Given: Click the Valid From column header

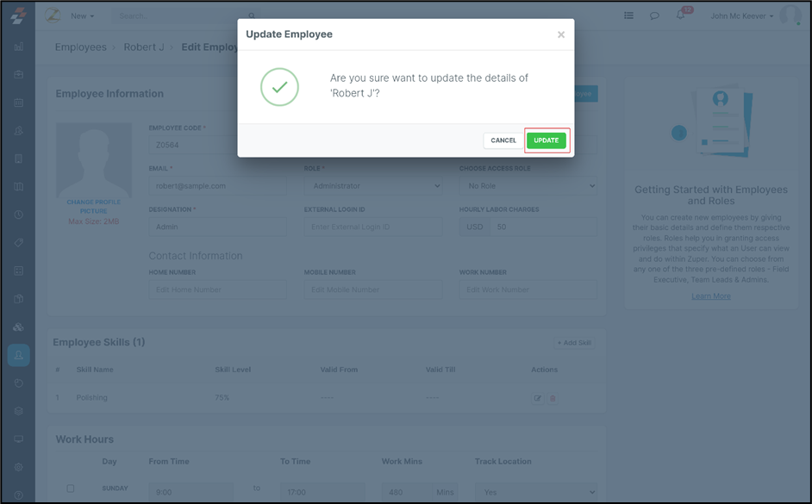Looking at the screenshot, I should point(339,370).
